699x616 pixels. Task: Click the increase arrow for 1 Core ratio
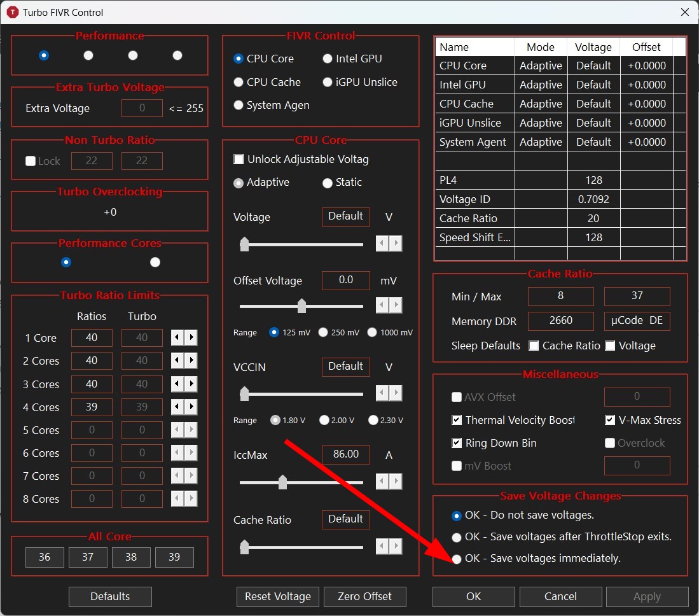[191, 338]
